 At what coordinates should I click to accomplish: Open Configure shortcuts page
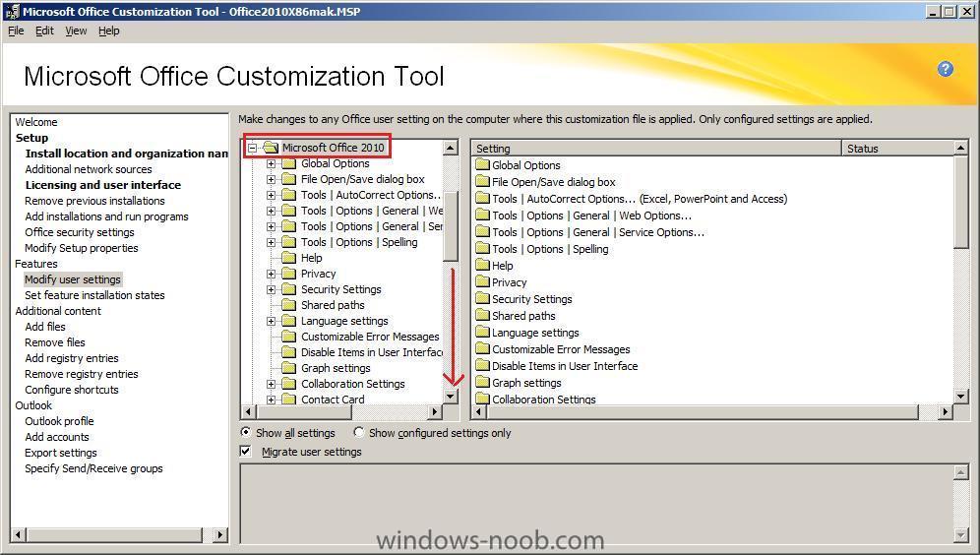point(71,390)
